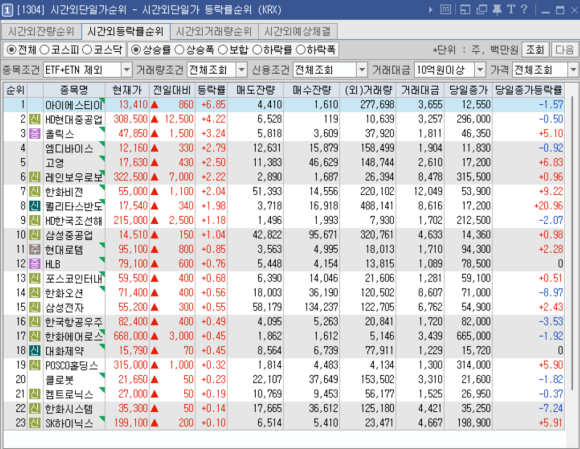
Task: Open the 종목조건 dropdown showing ETF+ETN 제외
Action: [87, 70]
